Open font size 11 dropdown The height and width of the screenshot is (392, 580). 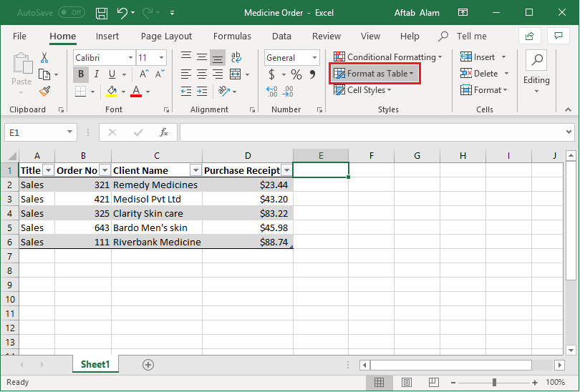coord(161,58)
